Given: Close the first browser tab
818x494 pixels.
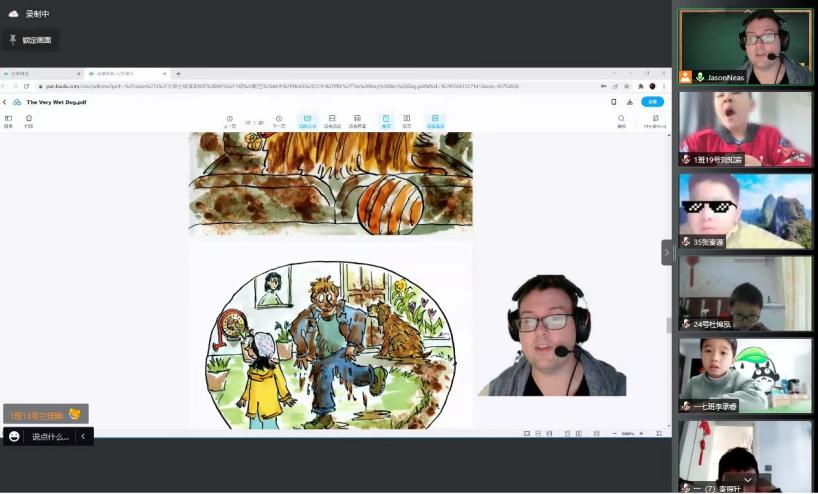Looking at the screenshot, I should pyautogui.click(x=78, y=74).
